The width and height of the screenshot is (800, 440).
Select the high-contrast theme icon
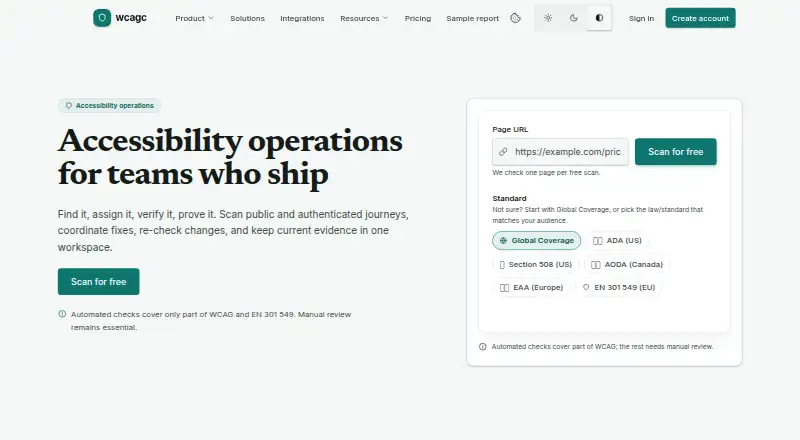click(599, 18)
